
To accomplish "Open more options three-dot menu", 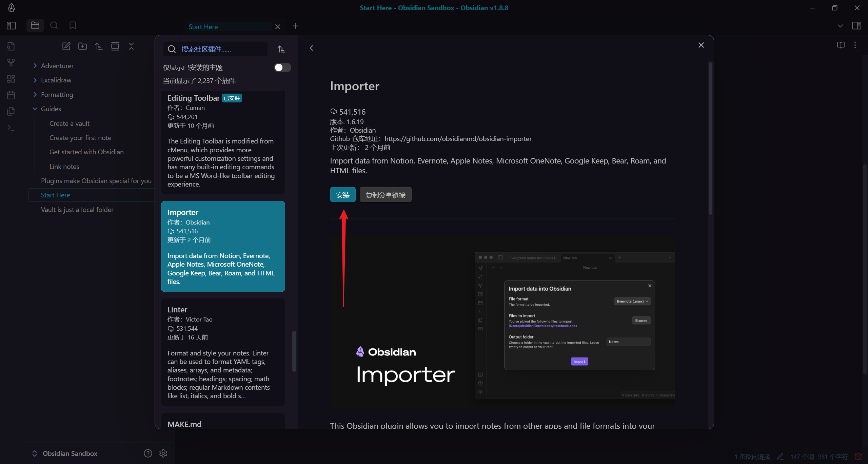I will coord(855,45).
